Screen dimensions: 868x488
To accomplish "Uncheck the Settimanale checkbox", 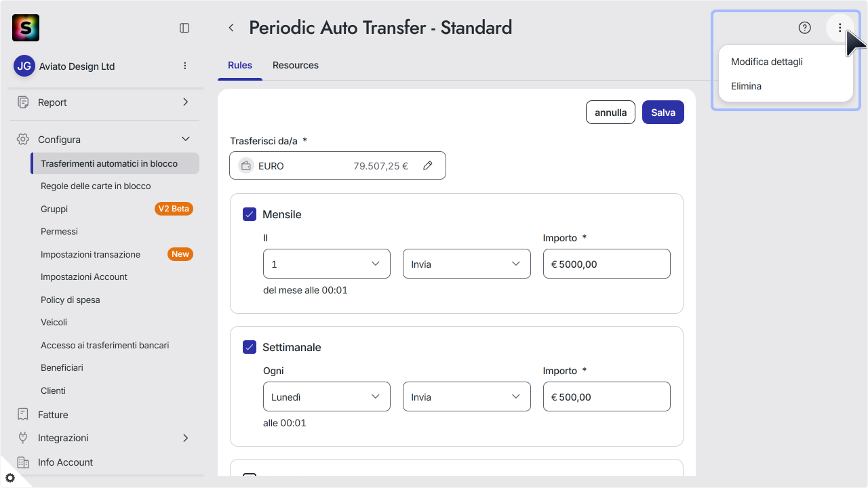I will click(250, 347).
